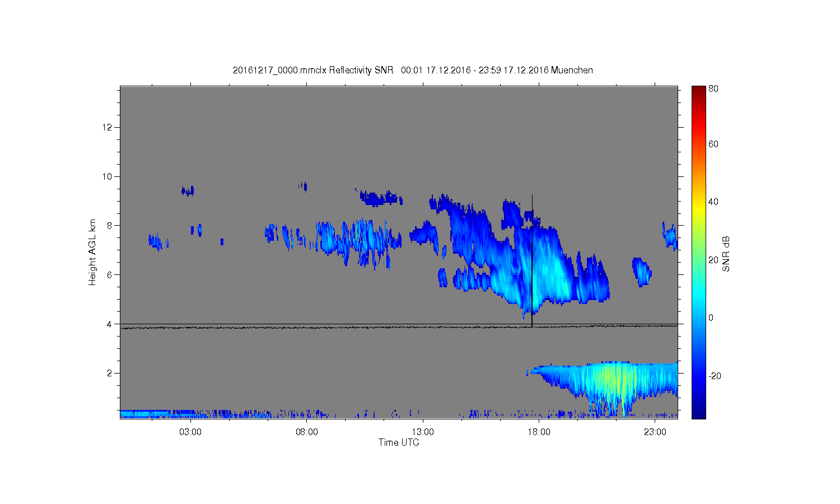Select the 08:00 time tick label
This screenshot has height=504, width=840.
coord(307,432)
